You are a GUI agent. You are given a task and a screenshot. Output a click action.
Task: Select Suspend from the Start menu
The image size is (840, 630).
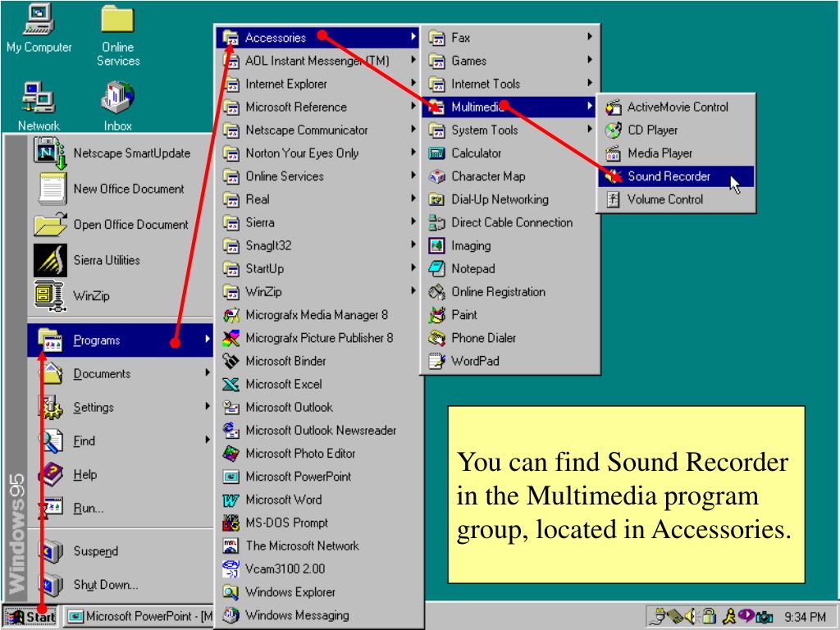[x=120, y=550]
